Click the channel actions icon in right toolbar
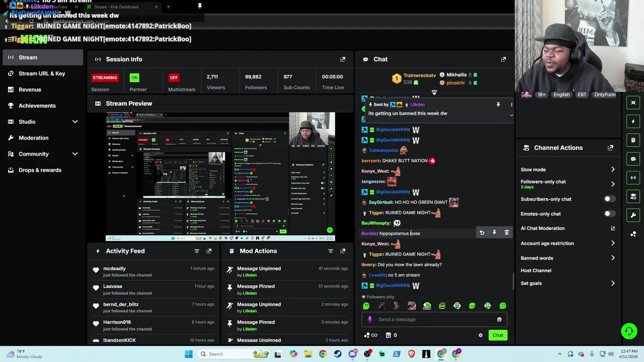 tap(633, 196)
